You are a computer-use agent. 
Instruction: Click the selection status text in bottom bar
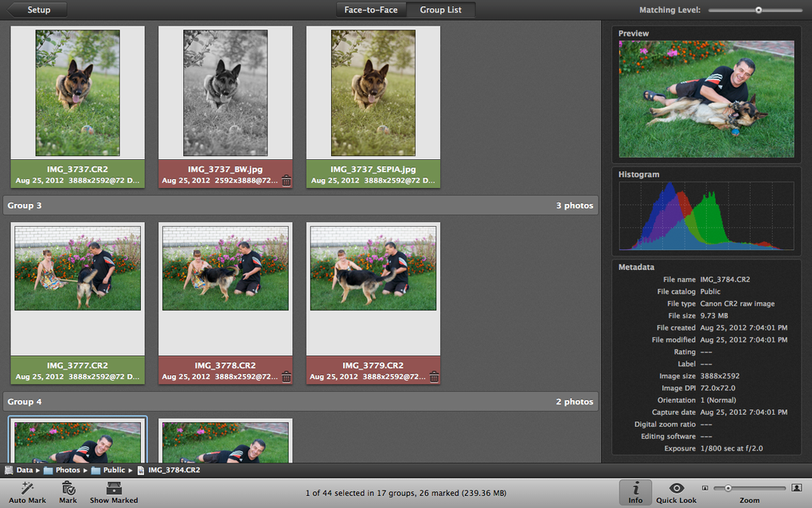(406, 494)
